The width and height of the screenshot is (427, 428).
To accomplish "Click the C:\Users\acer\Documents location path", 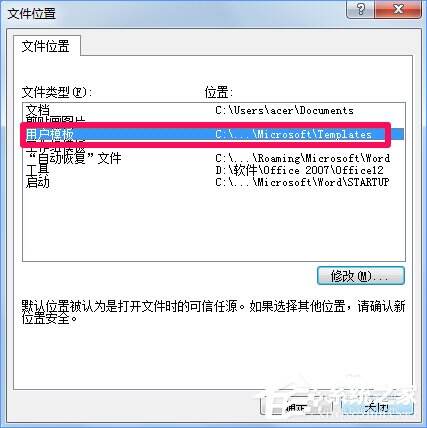I will point(284,110).
